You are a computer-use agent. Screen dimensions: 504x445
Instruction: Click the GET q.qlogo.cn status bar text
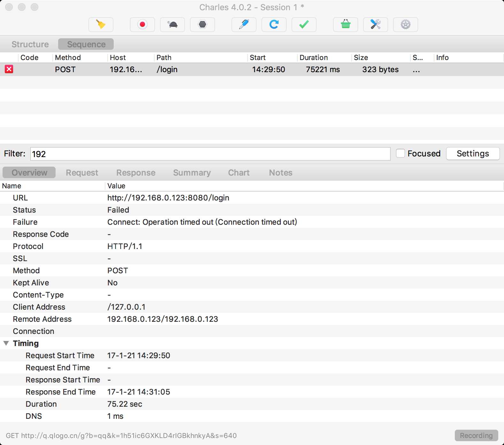tap(121, 436)
